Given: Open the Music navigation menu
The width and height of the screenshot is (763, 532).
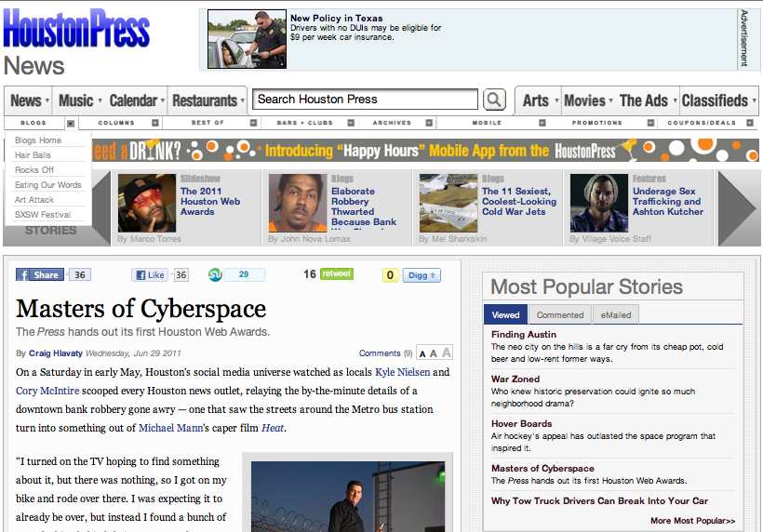Looking at the screenshot, I should click(80, 100).
